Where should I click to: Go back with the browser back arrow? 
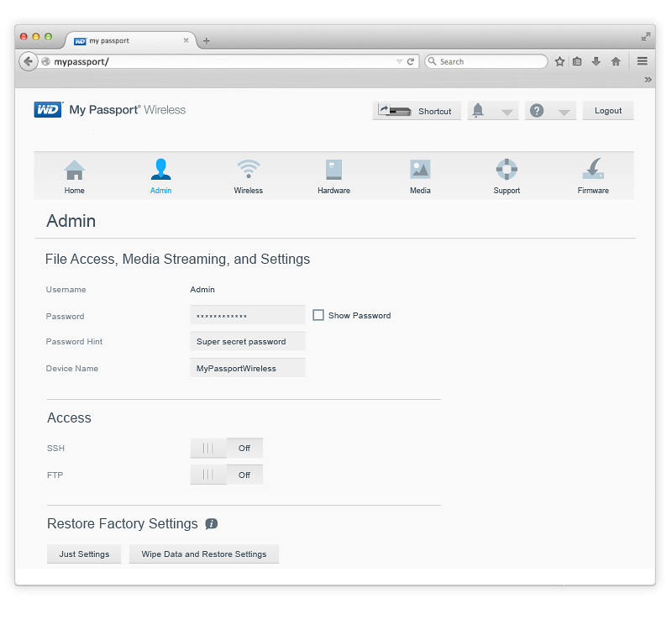click(x=29, y=61)
